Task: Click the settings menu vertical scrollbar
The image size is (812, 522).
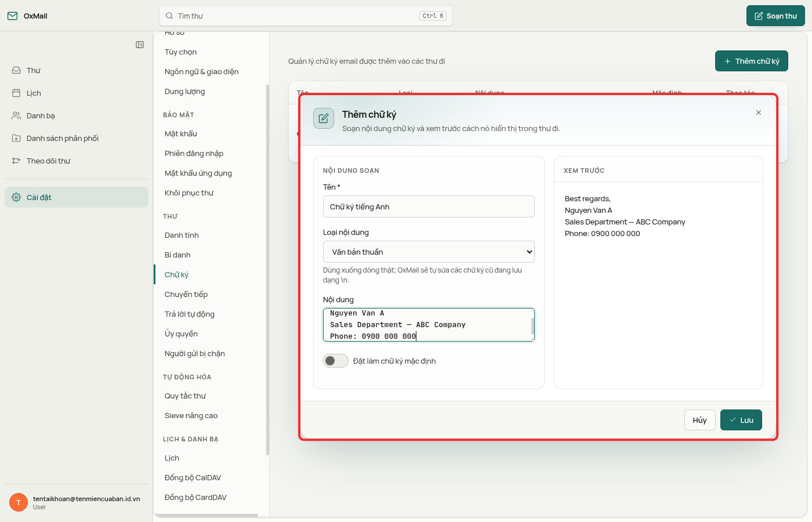Action: (x=267, y=270)
